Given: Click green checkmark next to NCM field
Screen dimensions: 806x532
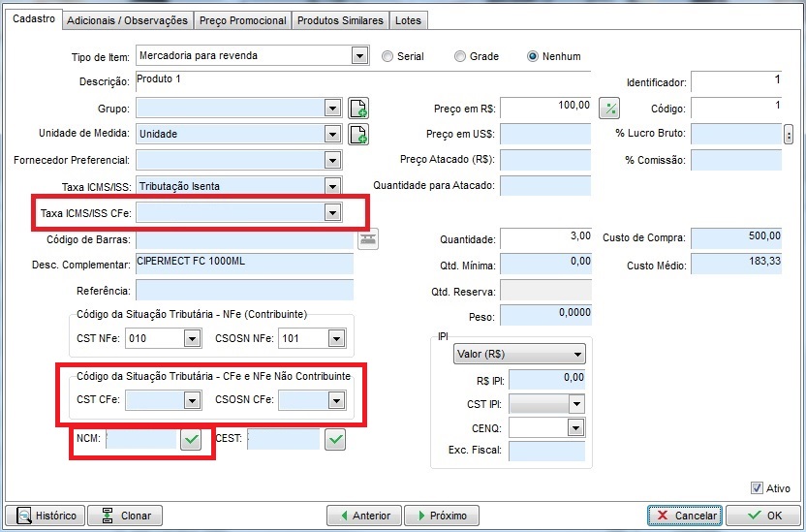Looking at the screenshot, I should click(191, 440).
